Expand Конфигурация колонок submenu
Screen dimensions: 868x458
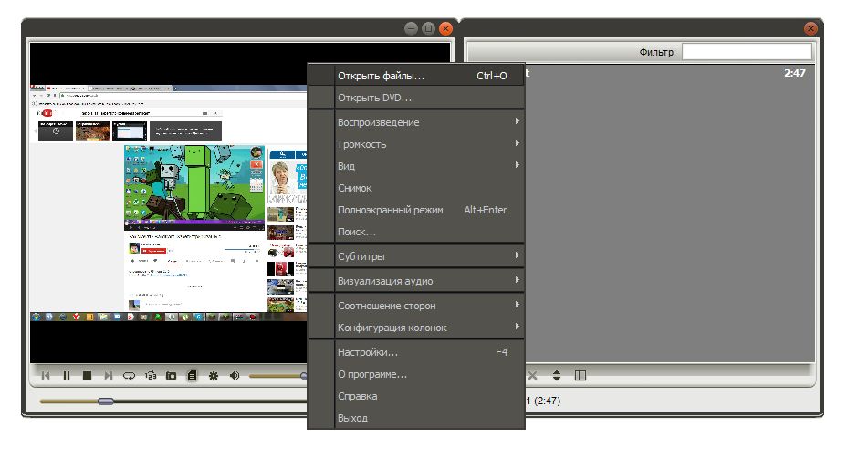415,328
